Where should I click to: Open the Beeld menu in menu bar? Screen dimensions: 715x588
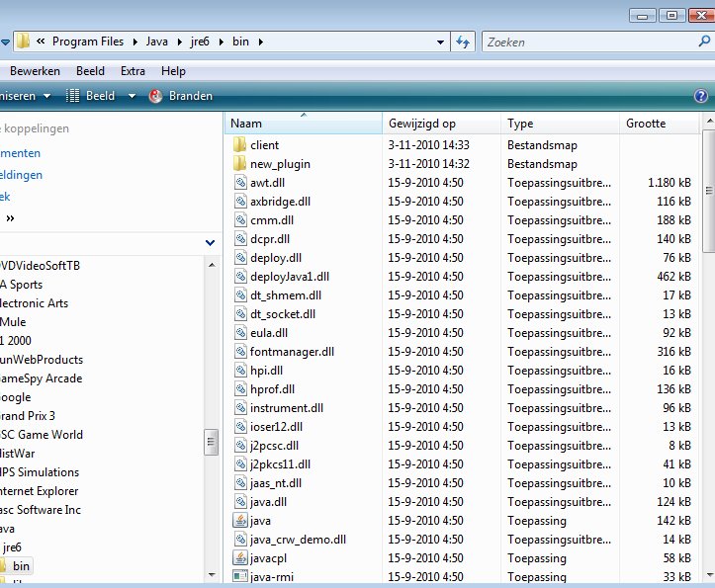click(90, 71)
